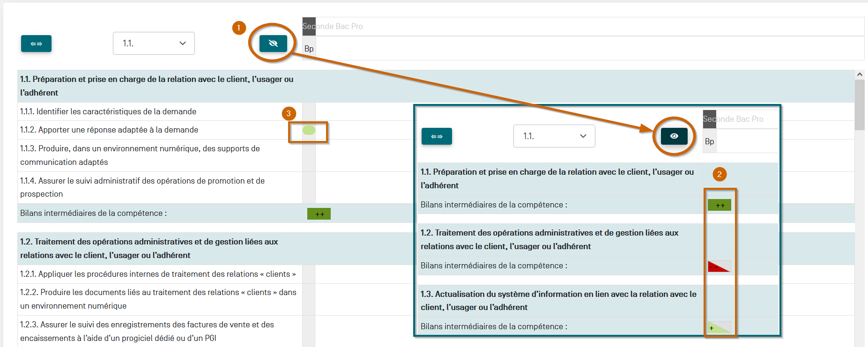This screenshot has height=347, width=868.
Task: Click row 1.2.1 Appliquer les procédures internes
Action: pyautogui.click(x=158, y=274)
